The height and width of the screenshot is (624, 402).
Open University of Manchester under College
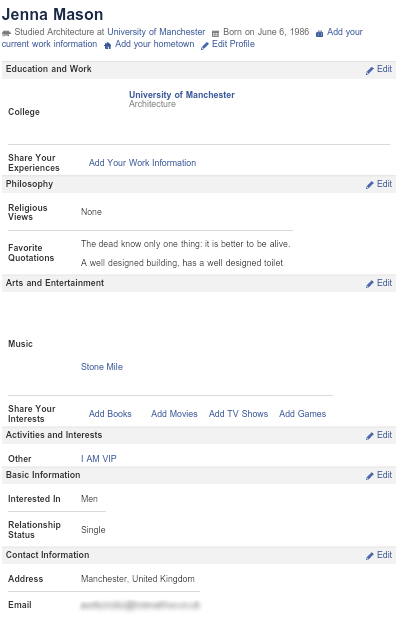click(181, 95)
